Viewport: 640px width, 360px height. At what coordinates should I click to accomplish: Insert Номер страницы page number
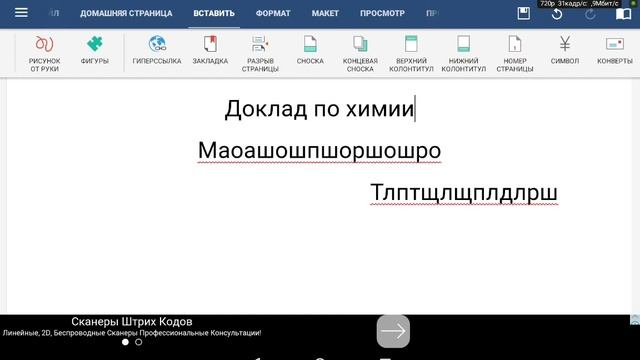(x=515, y=54)
